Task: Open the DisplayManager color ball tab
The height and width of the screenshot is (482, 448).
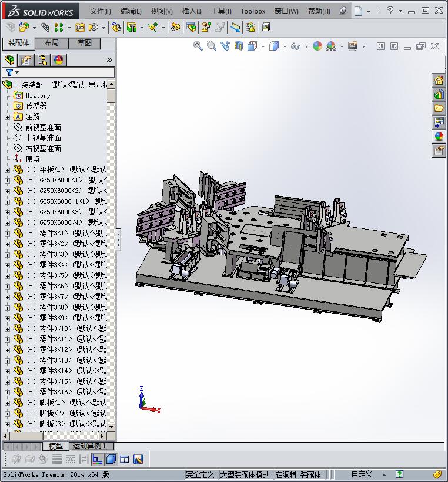Action: point(59,60)
